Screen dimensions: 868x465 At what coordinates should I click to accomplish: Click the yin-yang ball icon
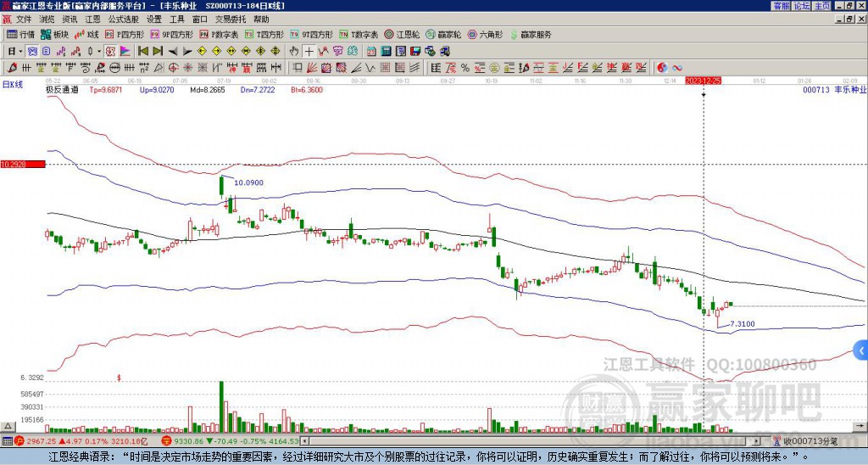click(x=662, y=68)
